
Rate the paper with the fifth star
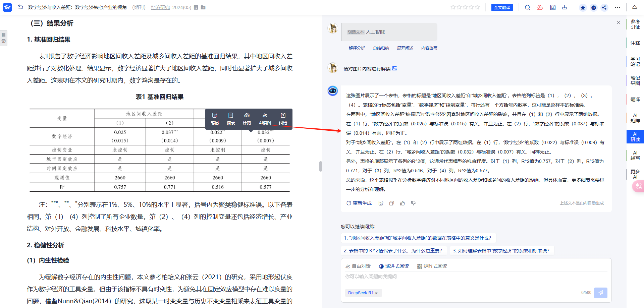click(477, 7)
